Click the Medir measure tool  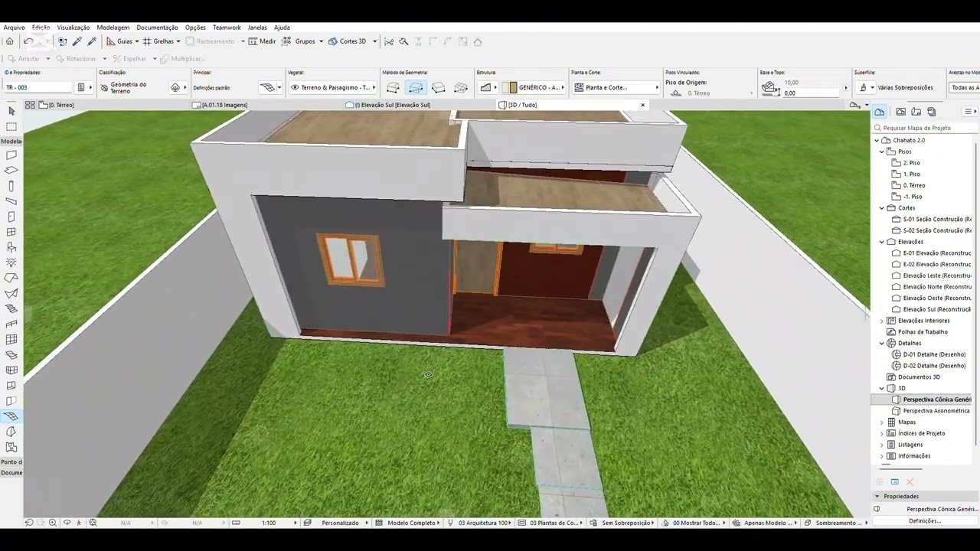point(263,41)
